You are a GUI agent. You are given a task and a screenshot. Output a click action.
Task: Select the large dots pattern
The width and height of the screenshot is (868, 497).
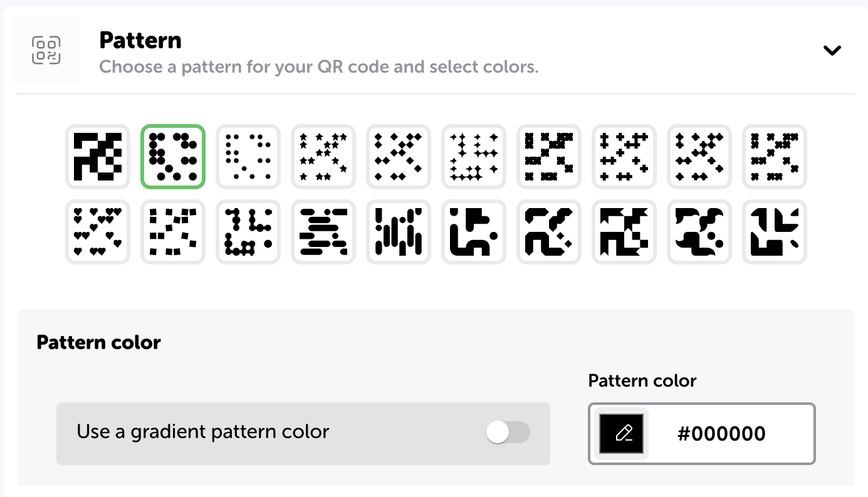[173, 157]
